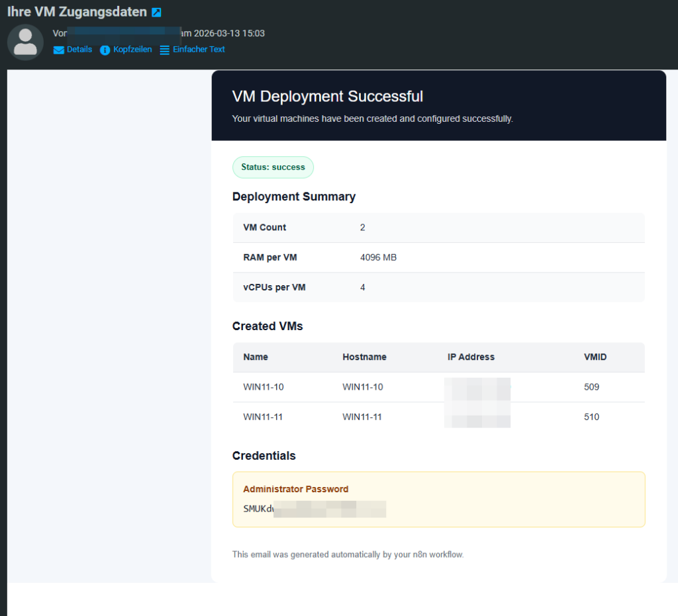678x616 pixels.
Task: Click the 'IP Address' column header
Action: click(x=471, y=357)
